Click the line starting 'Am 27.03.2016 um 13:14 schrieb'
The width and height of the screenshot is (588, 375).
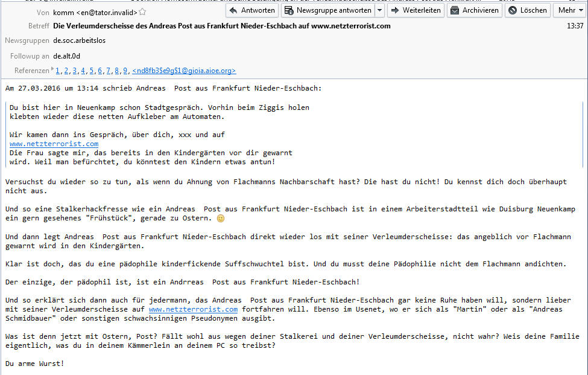pyautogui.click(x=163, y=88)
